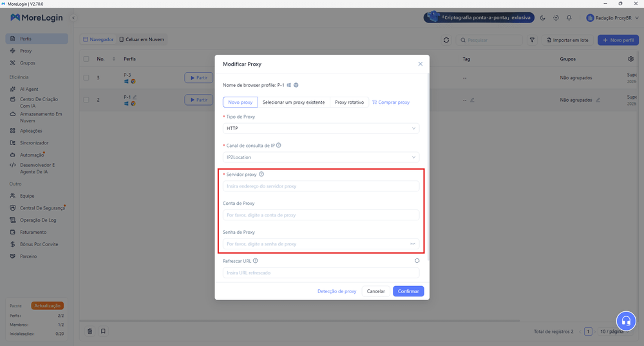
Task: Open Sincronizador in the sidebar
Action: 37,142
